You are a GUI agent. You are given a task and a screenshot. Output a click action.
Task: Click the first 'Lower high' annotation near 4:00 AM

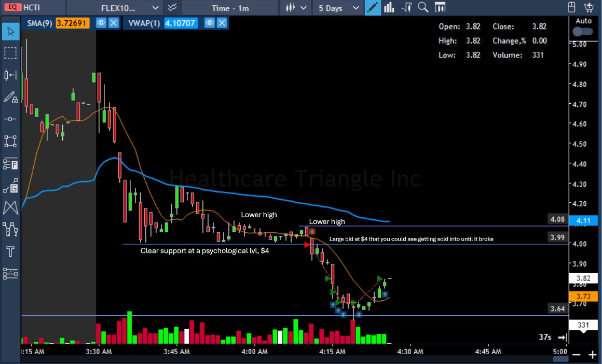click(259, 215)
